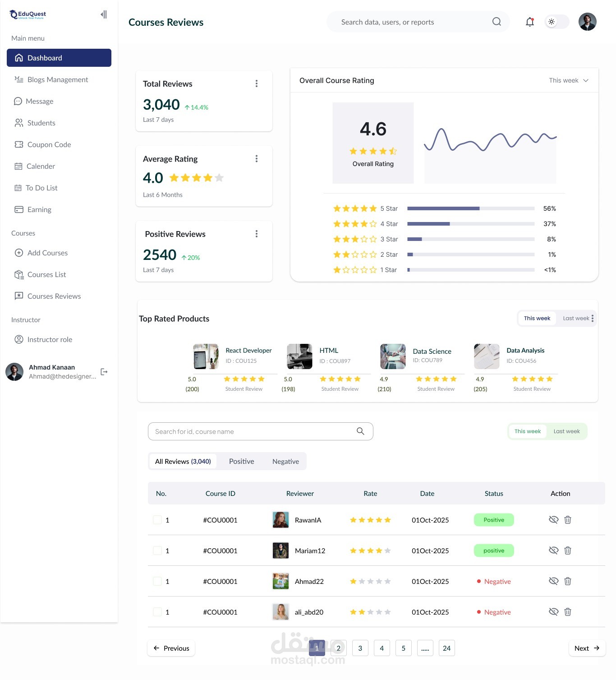
Task: Go to page 2 of reviews
Action: click(x=339, y=648)
